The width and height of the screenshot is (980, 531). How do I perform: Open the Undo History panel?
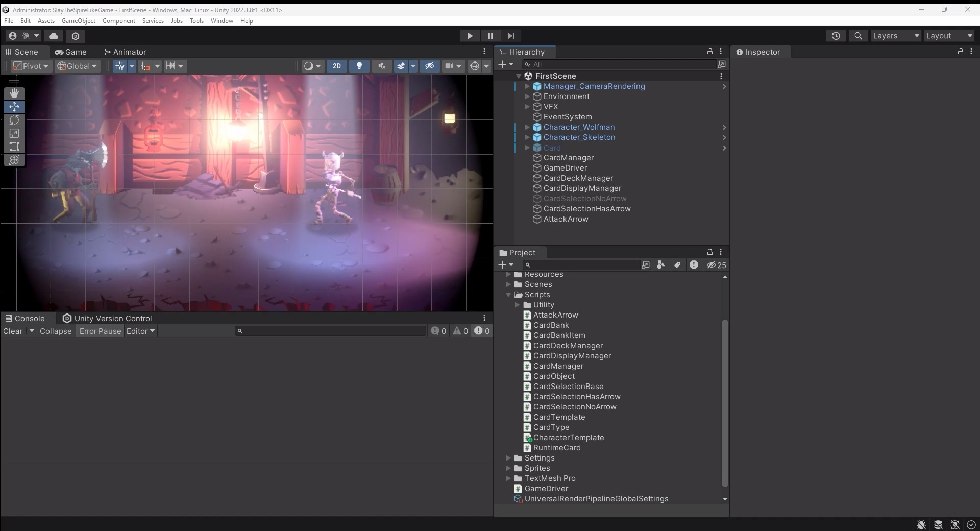pos(836,36)
